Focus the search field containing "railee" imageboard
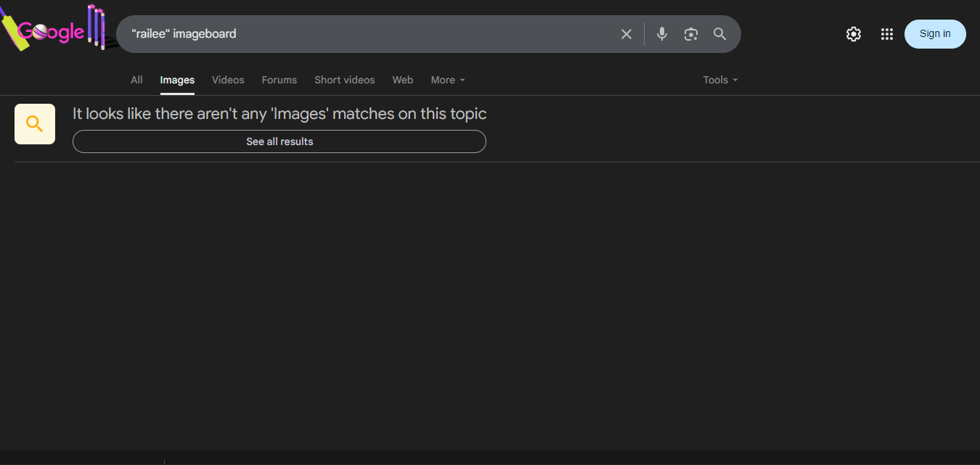Viewport: 980px width, 465px height. [x=363, y=34]
